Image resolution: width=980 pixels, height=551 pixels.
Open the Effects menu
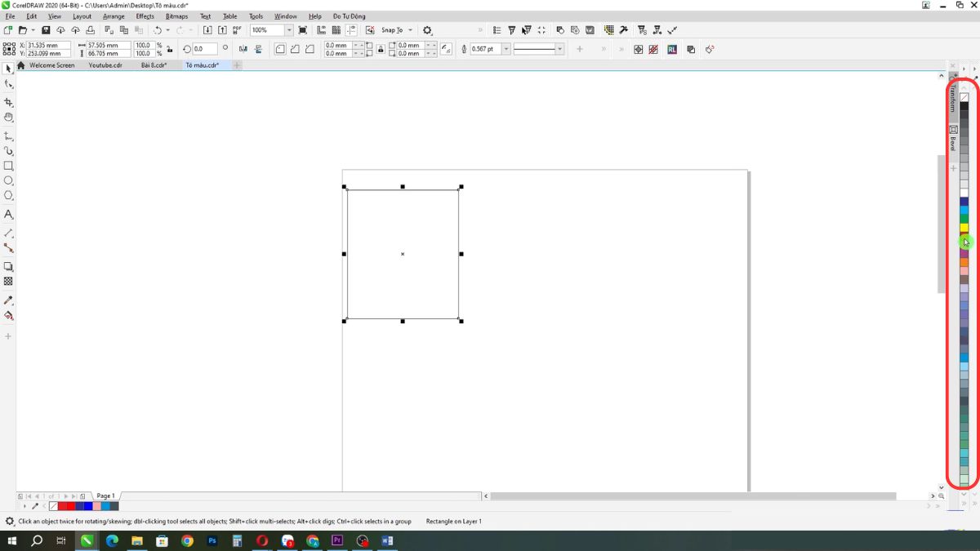pos(145,16)
